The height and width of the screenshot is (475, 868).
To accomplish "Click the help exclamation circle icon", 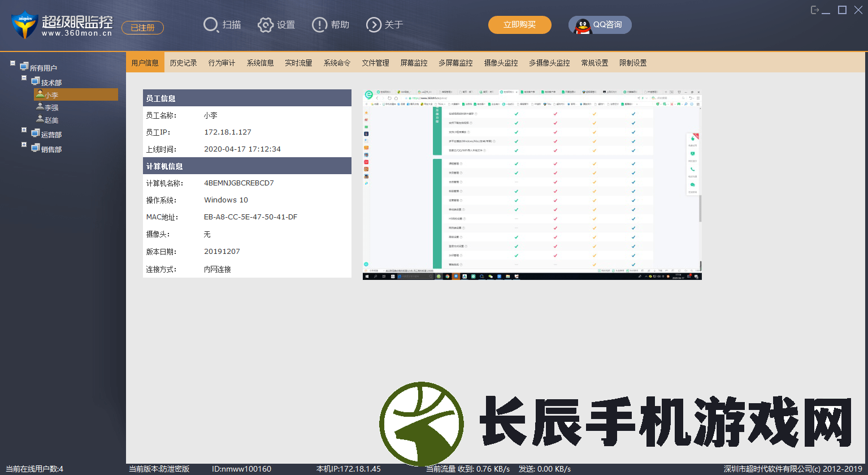I will point(319,25).
